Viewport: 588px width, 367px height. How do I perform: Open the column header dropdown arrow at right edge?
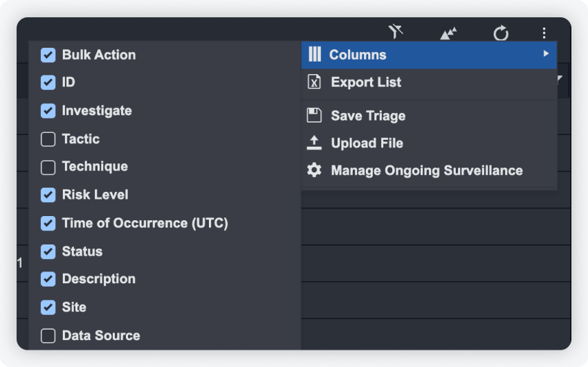(x=559, y=80)
